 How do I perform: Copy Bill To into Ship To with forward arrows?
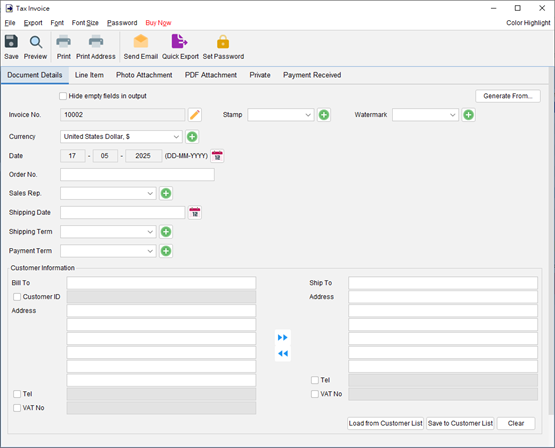pos(283,338)
